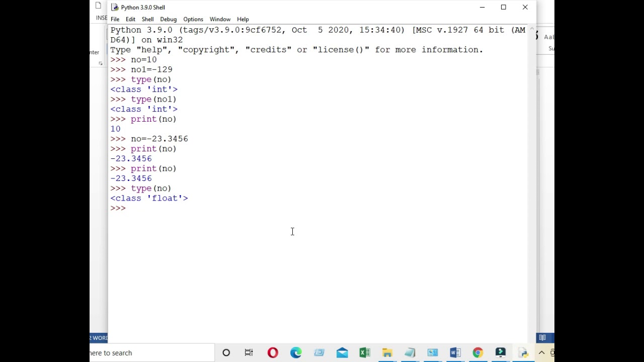
Task: Click the Cortana circle icon in taskbar
Action: coord(226,353)
